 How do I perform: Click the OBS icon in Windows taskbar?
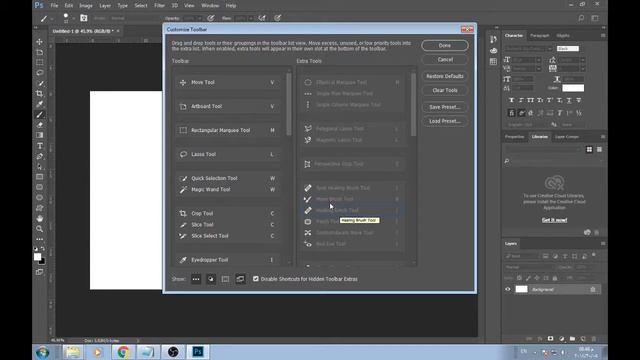tap(173, 351)
